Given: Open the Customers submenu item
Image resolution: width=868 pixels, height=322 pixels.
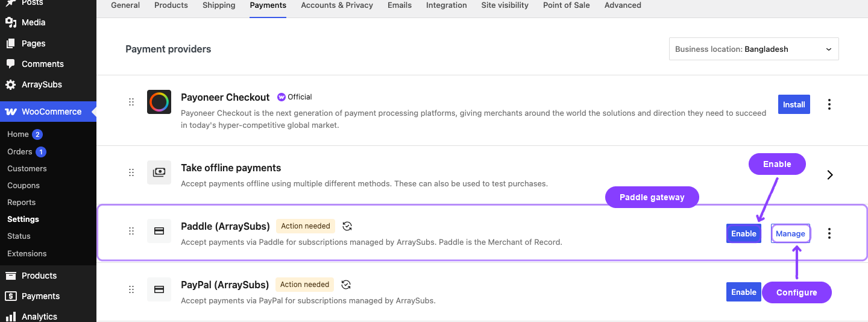Looking at the screenshot, I should click(x=27, y=169).
